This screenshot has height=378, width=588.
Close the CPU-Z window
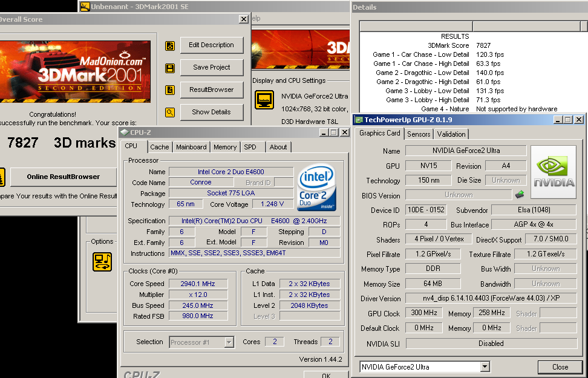tap(345, 132)
